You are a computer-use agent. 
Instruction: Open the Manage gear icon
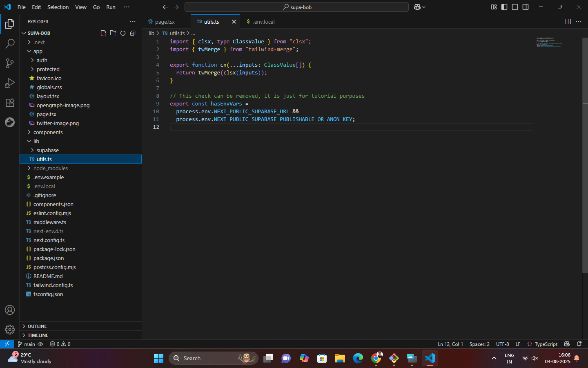(10, 330)
